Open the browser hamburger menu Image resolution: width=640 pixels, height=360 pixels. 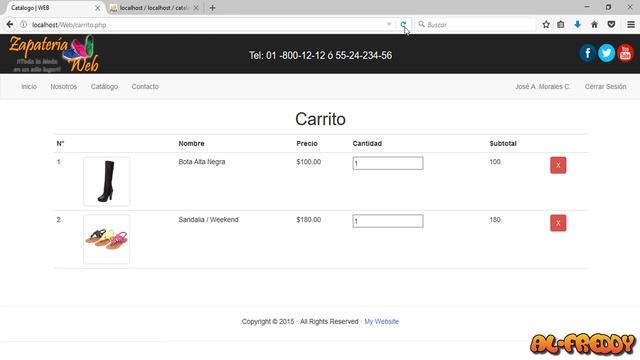(631, 24)
